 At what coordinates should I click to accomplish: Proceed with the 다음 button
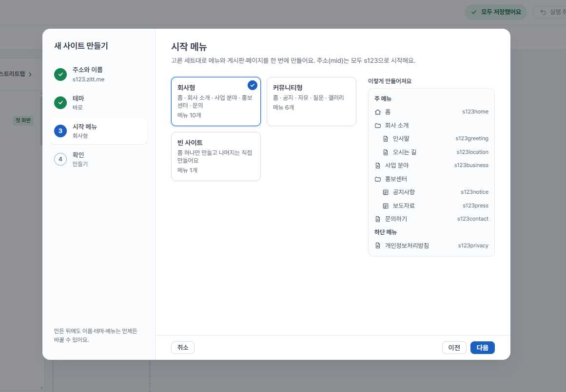pos(482,348)
